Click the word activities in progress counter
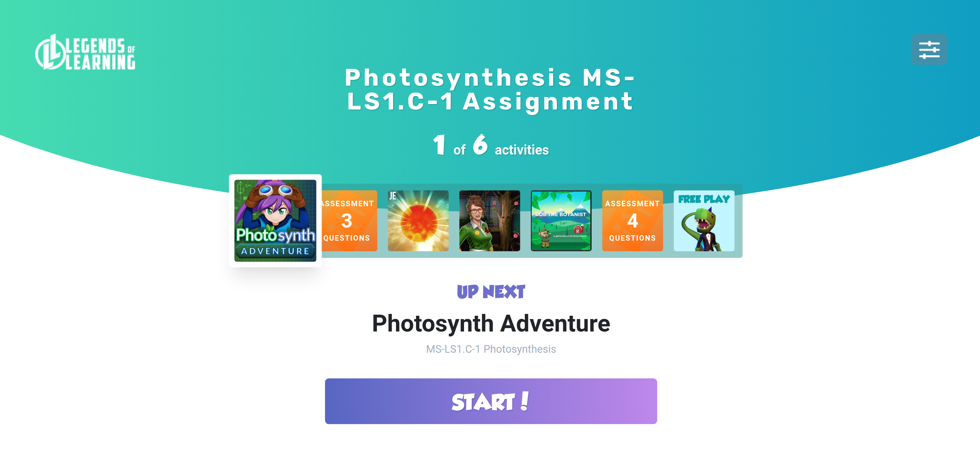The height and width of the screenshot is (474, 980). 521,149
